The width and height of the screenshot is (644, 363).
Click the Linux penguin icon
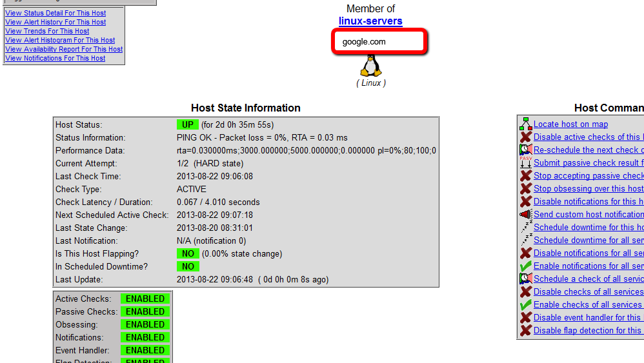pyautogui.click(x=370, y=66)
